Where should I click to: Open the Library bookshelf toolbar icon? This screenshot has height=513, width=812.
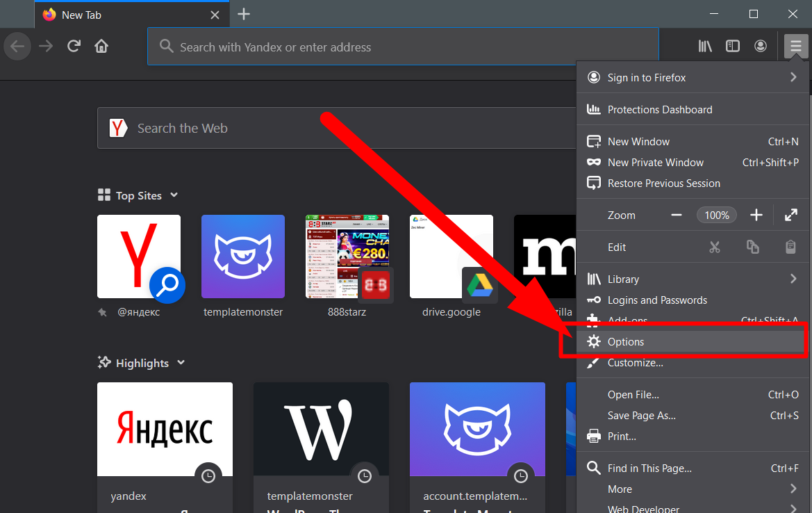(705, 47)
